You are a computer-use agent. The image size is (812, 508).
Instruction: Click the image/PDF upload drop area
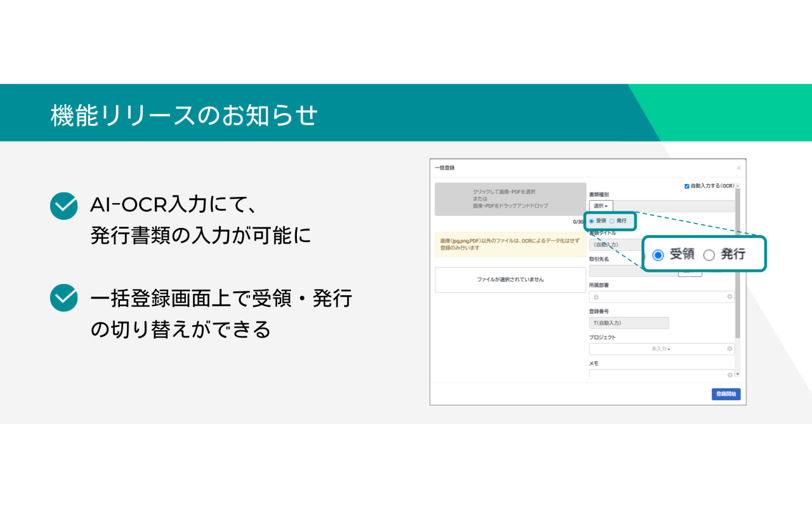511,199
